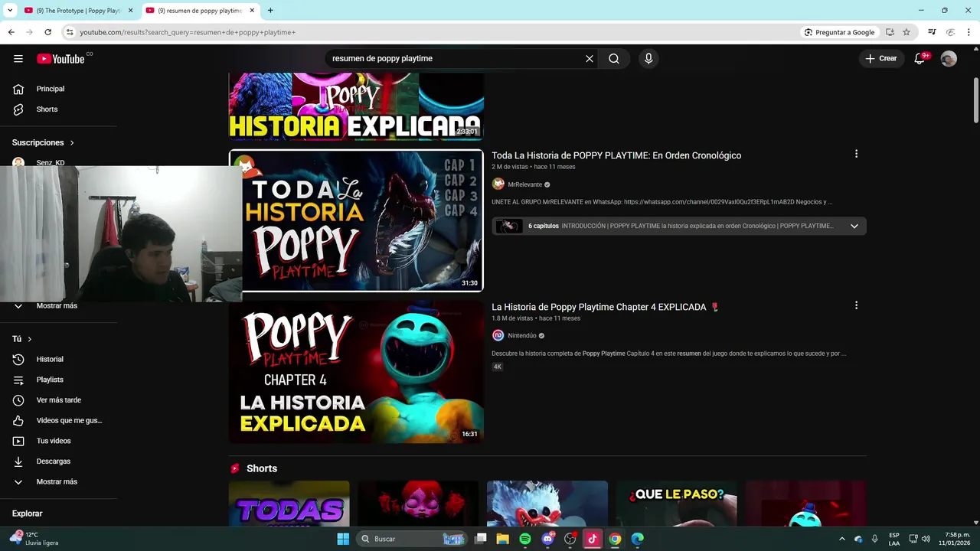Open File Explorer from taskbar
Screen dimensions: 980x551
tap(503, 539)
